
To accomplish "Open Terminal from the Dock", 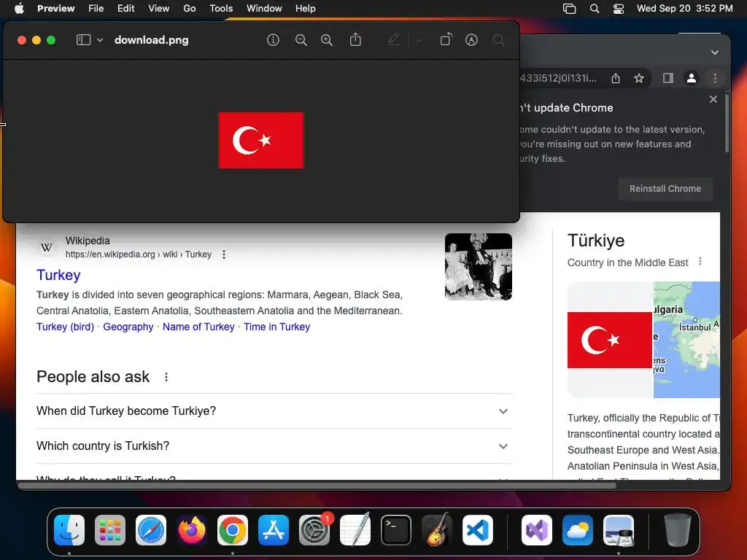I will pos(396,529).
